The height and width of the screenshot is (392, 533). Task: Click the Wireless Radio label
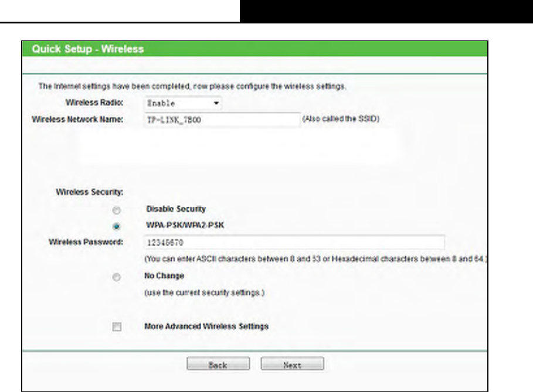pyautogui.click(x=94, y=102)
